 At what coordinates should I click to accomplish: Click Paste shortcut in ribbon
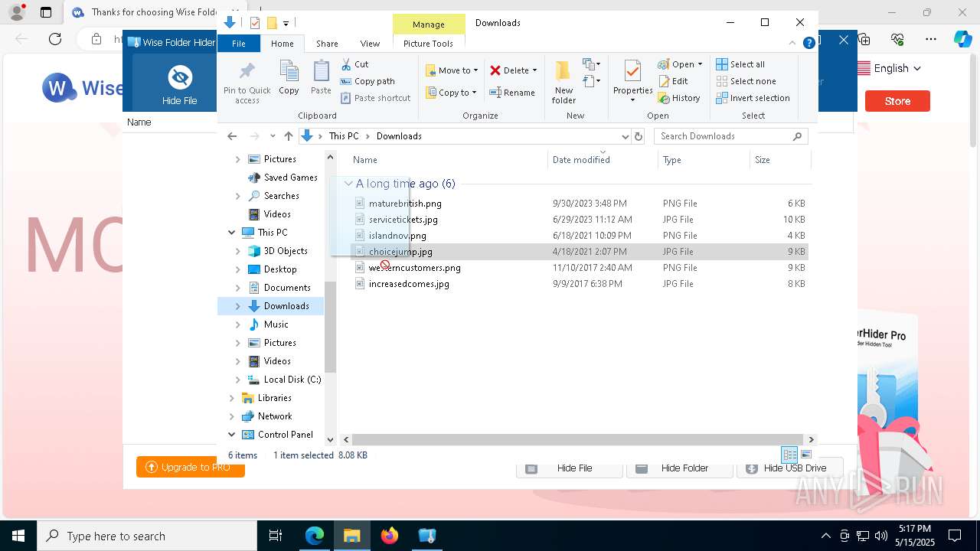pyautogui.click(x=375, y=98)
